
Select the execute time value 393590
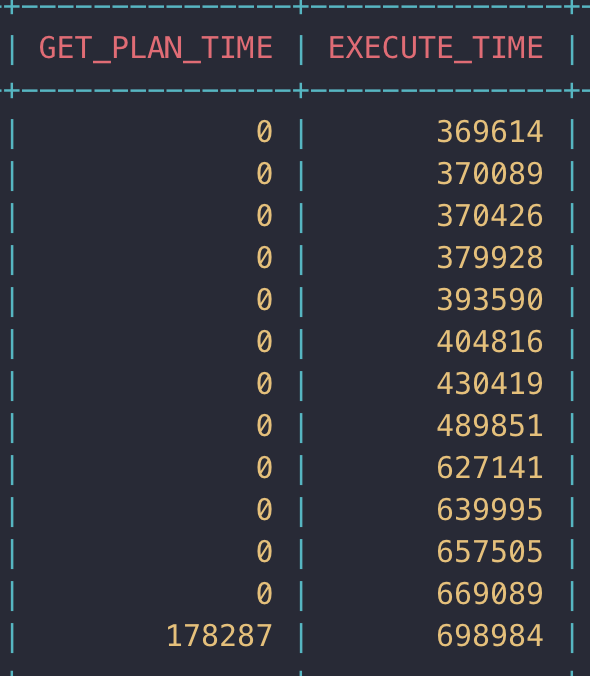point(490,300)
